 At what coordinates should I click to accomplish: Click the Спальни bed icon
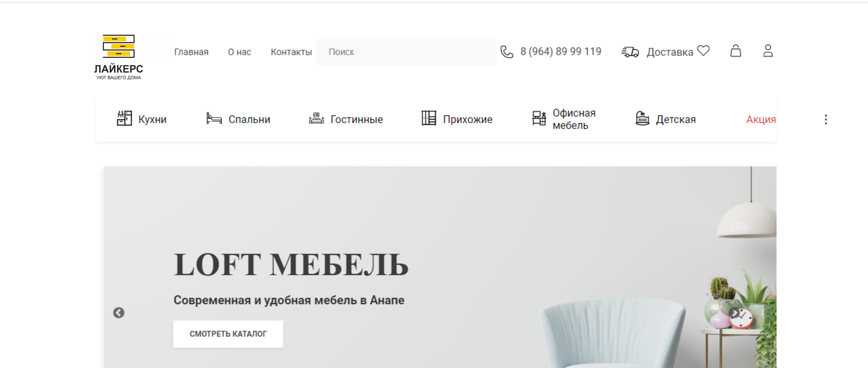(214, 118)
